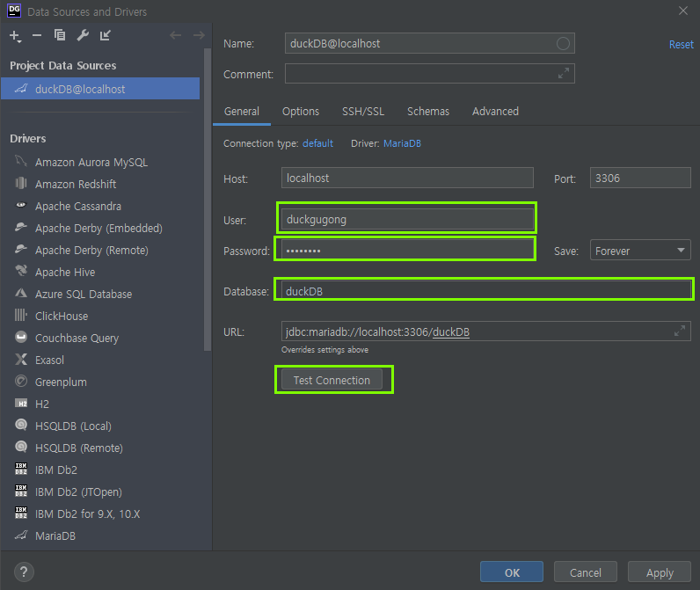Select Exasol driver

(x=100, y=360)
